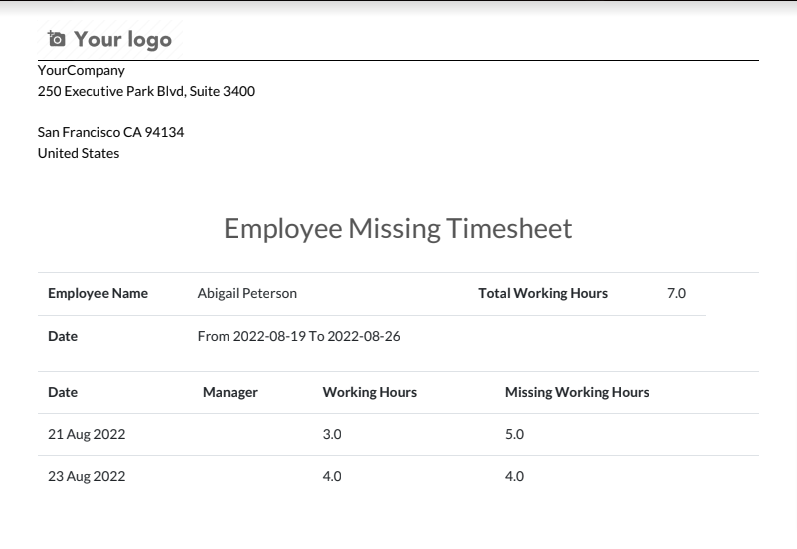The height and width of the screenshot is (549, 797).
Task: Click the Employee Missing Timesheet heading
Action: pos(398,228)
